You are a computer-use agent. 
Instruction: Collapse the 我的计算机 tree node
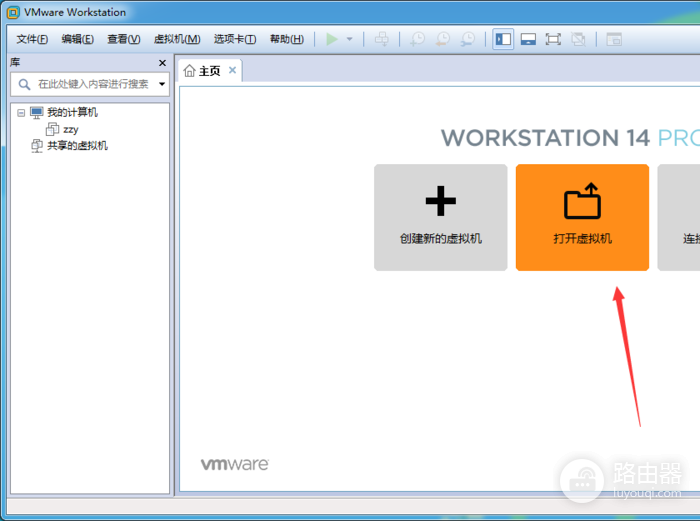click(x=21, y=113)
